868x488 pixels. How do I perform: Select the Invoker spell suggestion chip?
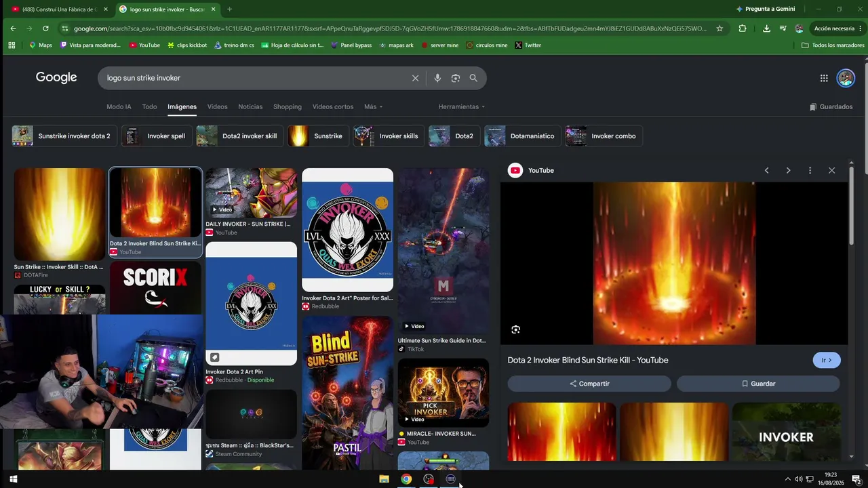coord(157,136)
